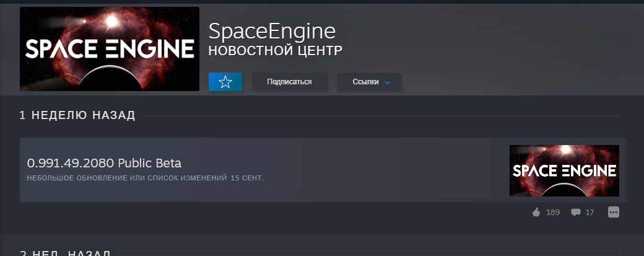The height and width of the screenshot is (256, 644).
Task: Click the Space Engine thumbnail in the news card
Action: pyautogui.click(x=564, y=170)
